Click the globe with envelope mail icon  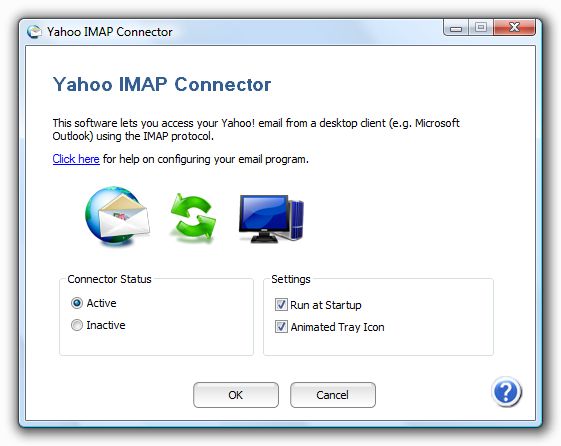tap(117, 215)
